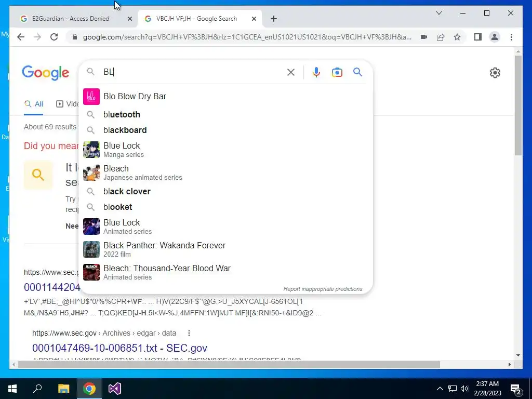Click the vertical scrollbar thumb
Image resolution: width=532 pixels, height=399 pixels.
[518, 105]
